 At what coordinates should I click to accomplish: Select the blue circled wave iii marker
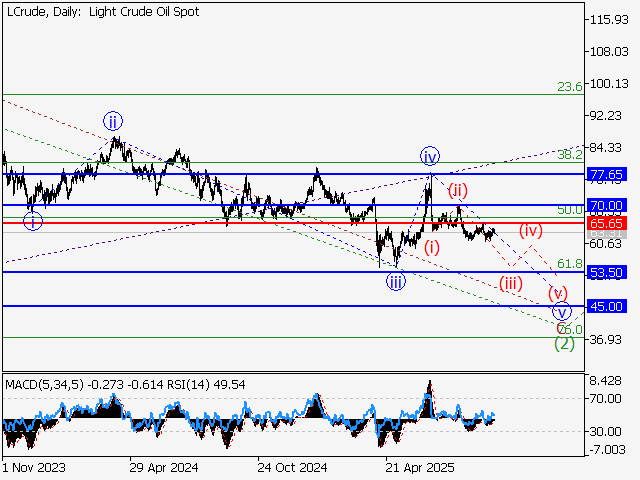[396, 281]
